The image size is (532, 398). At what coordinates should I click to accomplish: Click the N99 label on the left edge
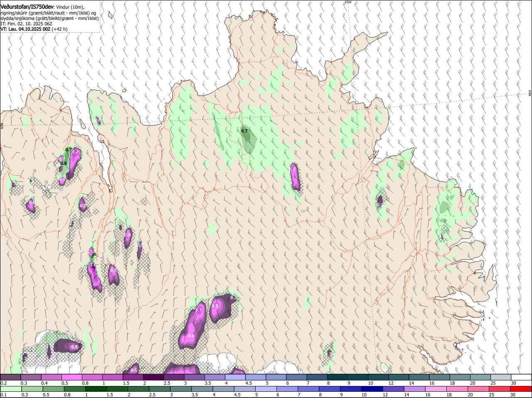2,125
